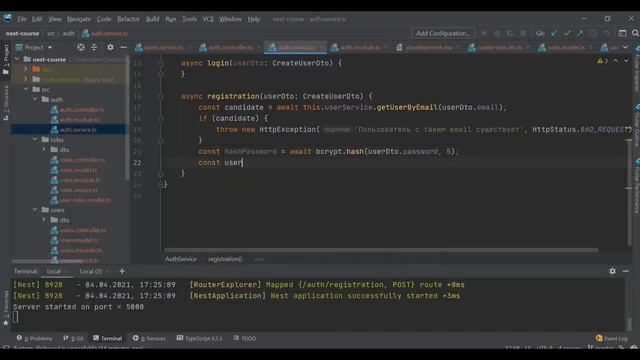
Task: Click the Add Configuration button
Action: point(443,33)
